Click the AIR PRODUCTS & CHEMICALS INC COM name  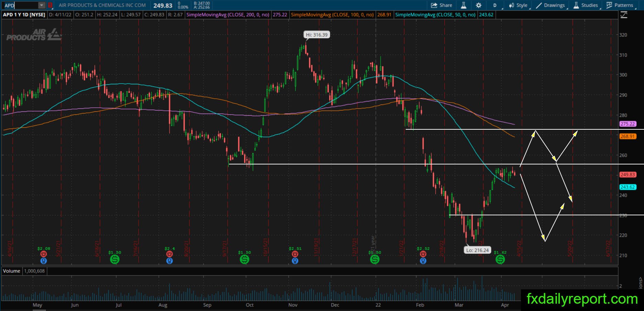102,5
